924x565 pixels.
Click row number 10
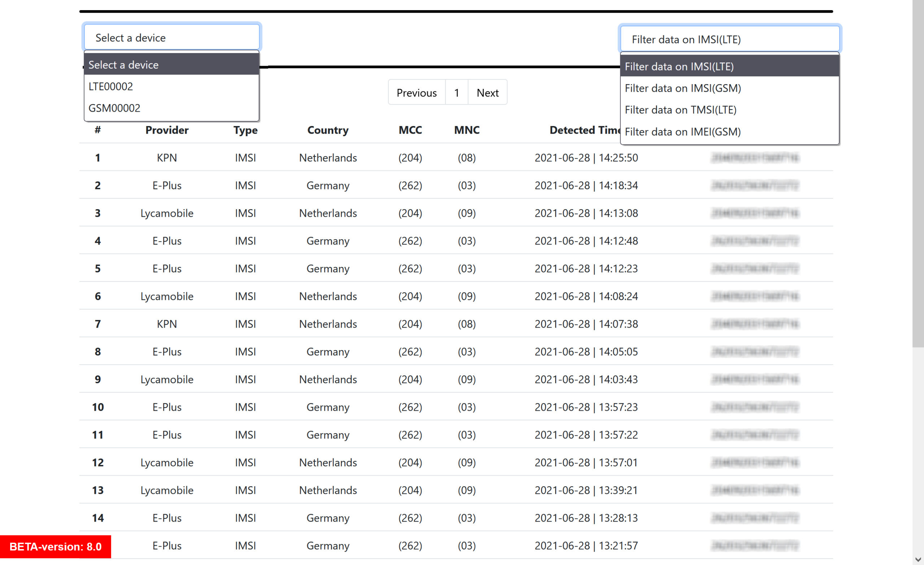click(97, 407)
